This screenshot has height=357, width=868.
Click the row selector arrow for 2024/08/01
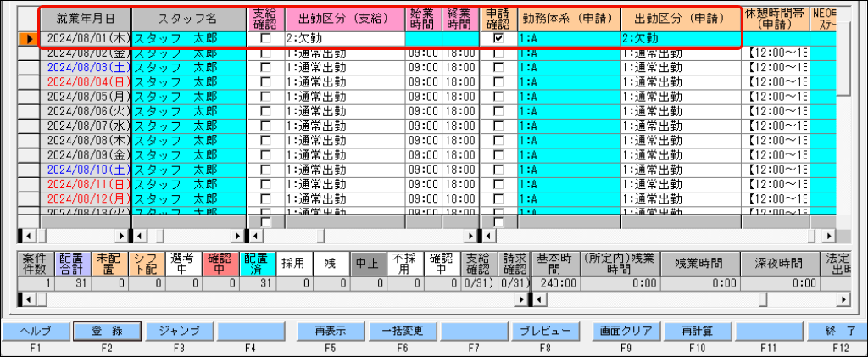29,39
